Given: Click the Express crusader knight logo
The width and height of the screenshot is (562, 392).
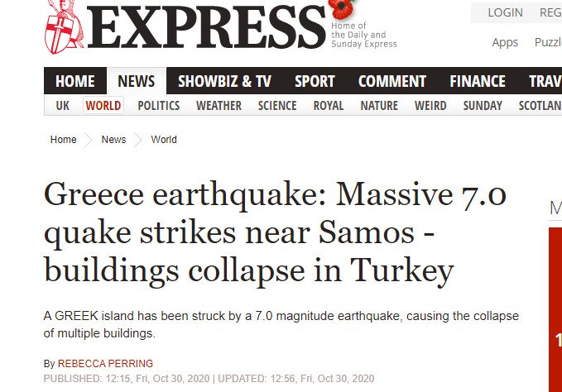Looking at the screenshot, I should [63, 26].
